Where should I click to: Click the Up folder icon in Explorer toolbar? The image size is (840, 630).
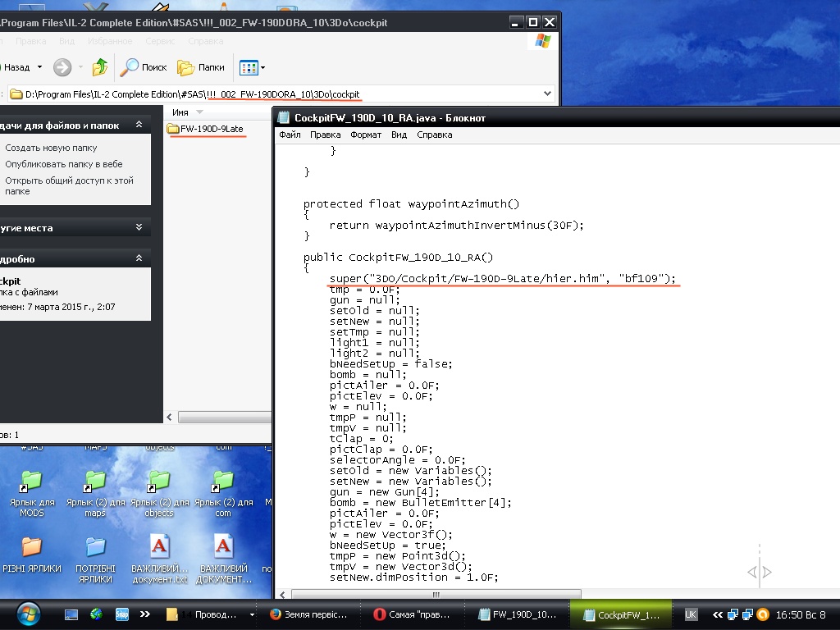(x=100, y=67)
